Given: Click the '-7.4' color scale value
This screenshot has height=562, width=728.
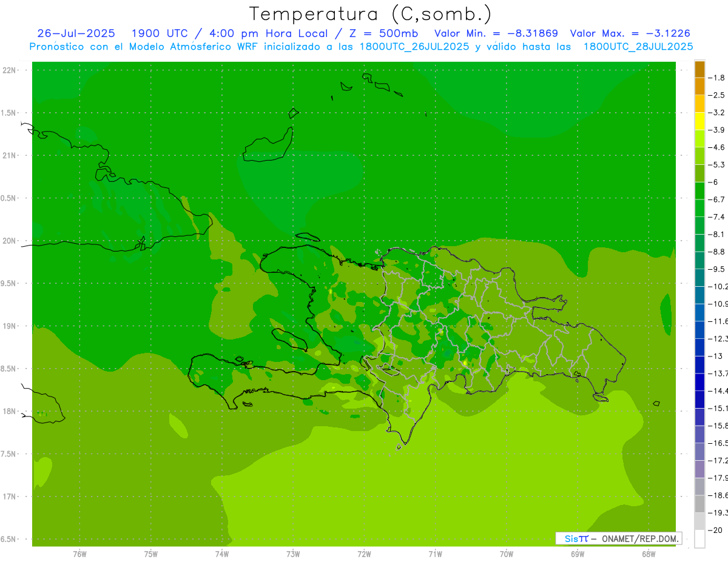Looking at the screenshot, I should [x=718, y=216].
